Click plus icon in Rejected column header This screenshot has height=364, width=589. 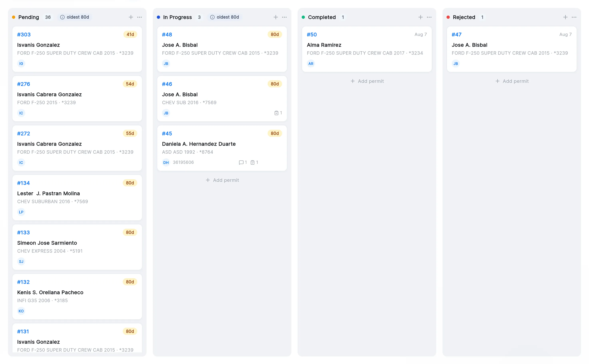565,17
